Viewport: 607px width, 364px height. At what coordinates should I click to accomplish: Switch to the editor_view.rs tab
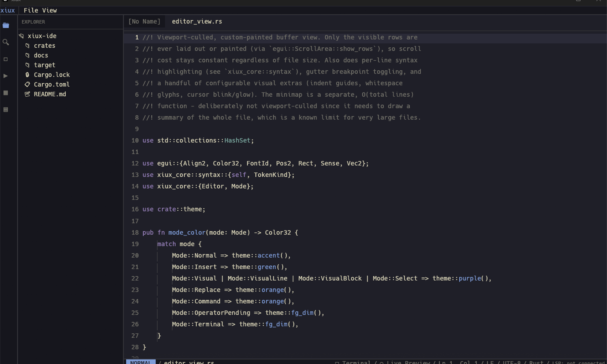coord(197,21)
